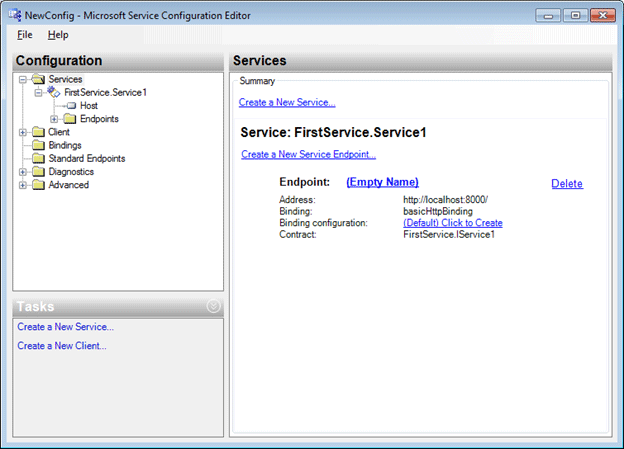Click the FirstService.Service1 gear icon

[x=54, y=92]
